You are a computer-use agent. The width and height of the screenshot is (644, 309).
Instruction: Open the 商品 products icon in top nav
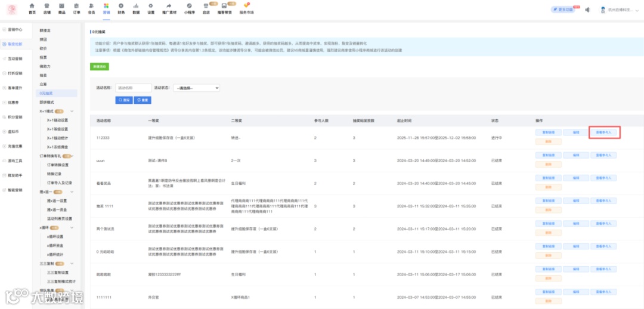[x=61, y=6]
